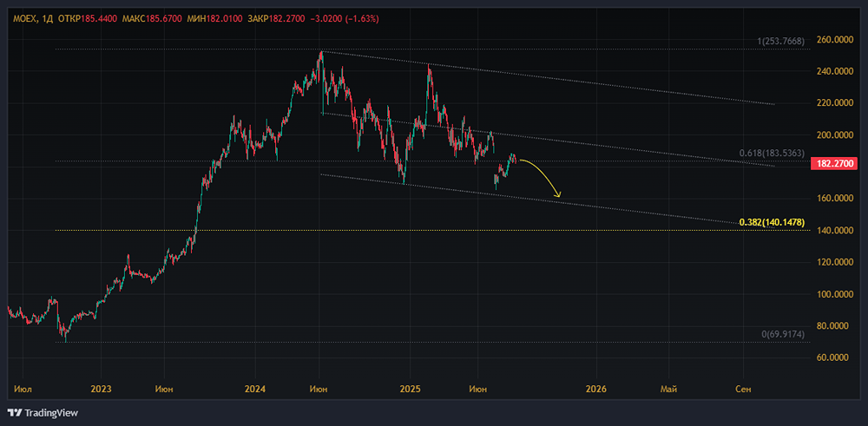Click the MOEX ticker symbol label
Screen dimensions: 868x426
(23, 19)
